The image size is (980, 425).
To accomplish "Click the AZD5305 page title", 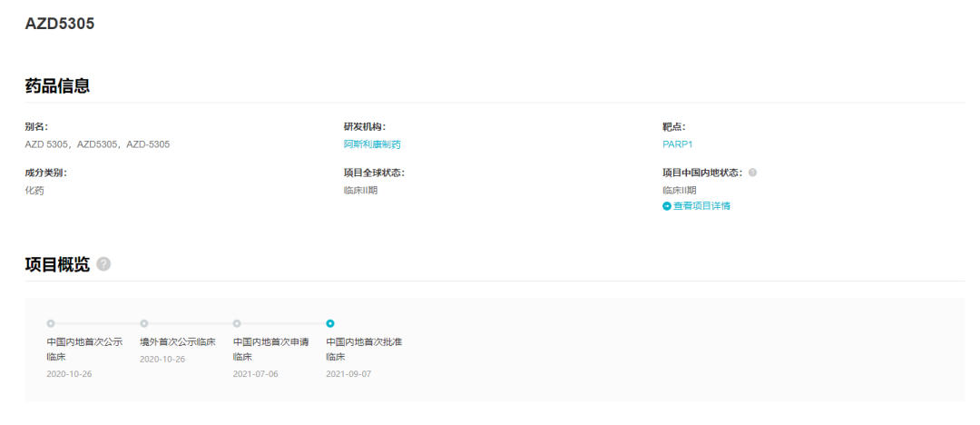I will click(x=60, y=24).
